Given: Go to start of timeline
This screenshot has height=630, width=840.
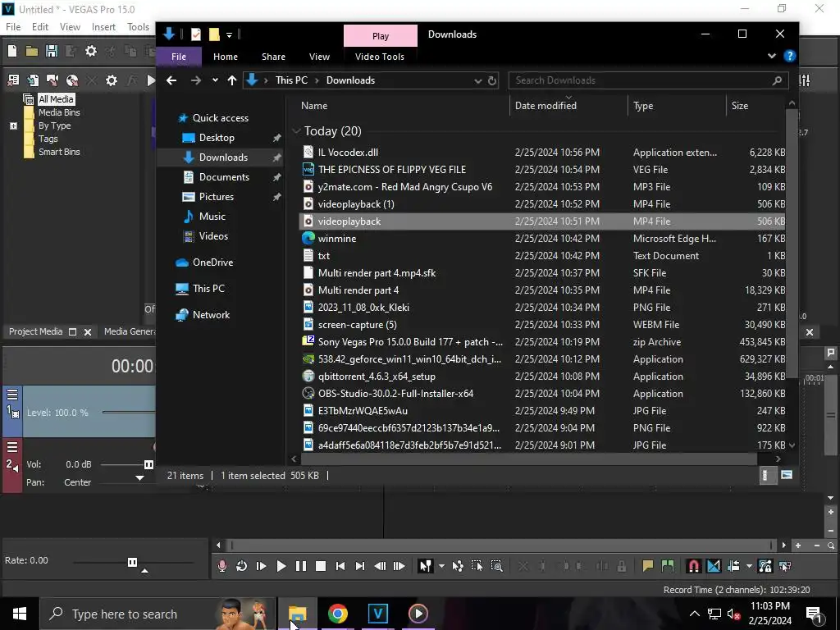Looking at the screenshot, I should (x=340, y=566).
